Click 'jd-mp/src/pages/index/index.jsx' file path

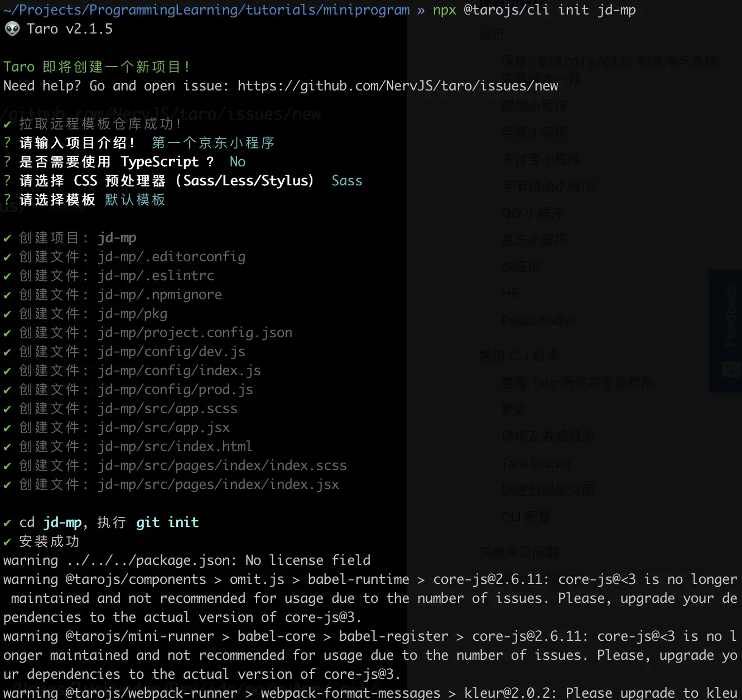[x=219, y=485]
